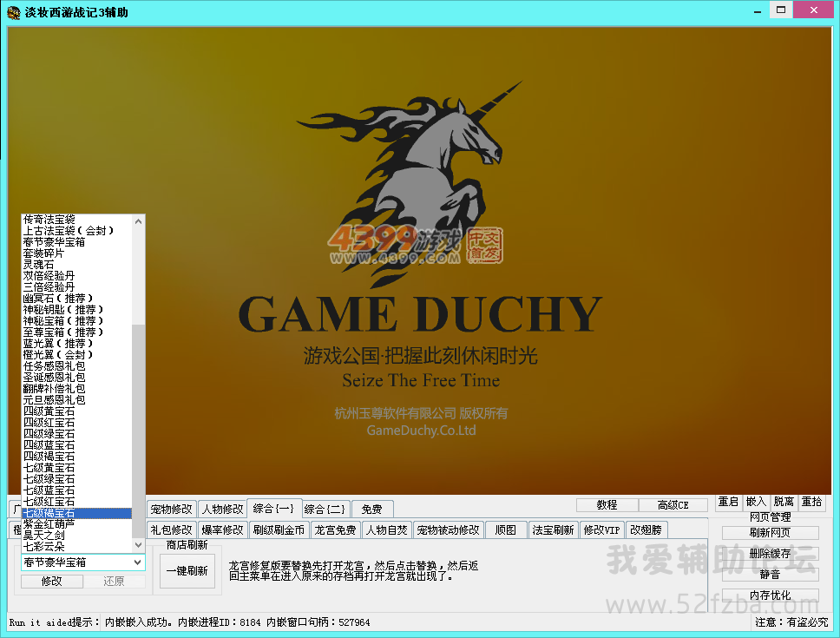Open the 修改VIP tab

point(601,529)
